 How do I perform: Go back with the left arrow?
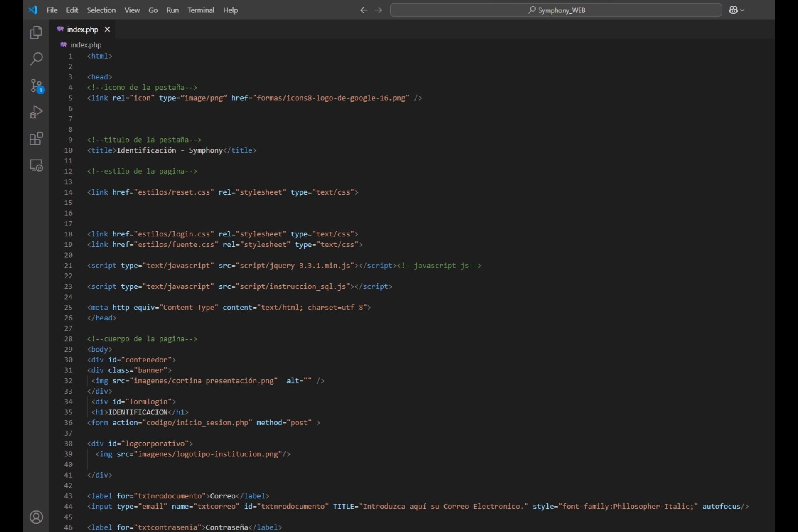pyautogui.click(x=364, y=10)
